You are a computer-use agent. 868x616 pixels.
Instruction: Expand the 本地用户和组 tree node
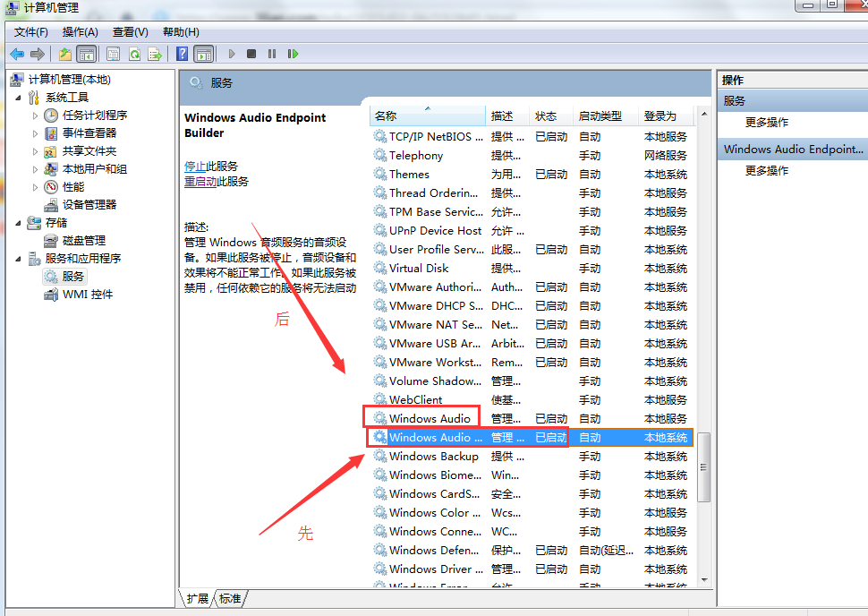[x=36, y=169]
